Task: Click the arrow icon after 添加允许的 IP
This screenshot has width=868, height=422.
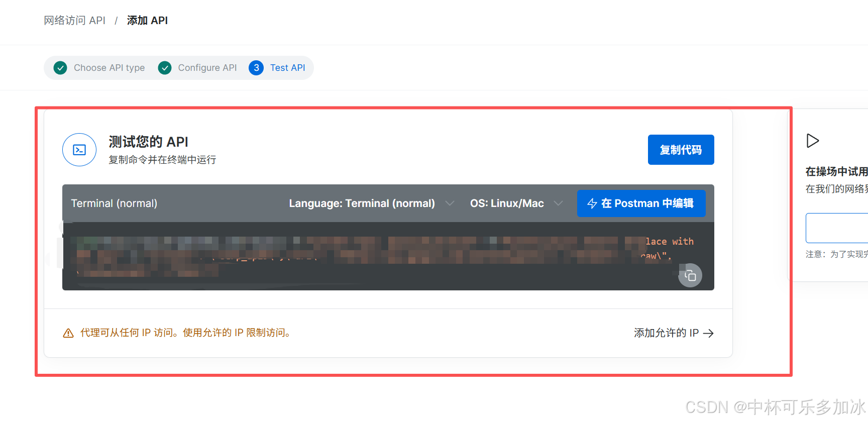Action: pyautogui.click(x=708, y=333)
